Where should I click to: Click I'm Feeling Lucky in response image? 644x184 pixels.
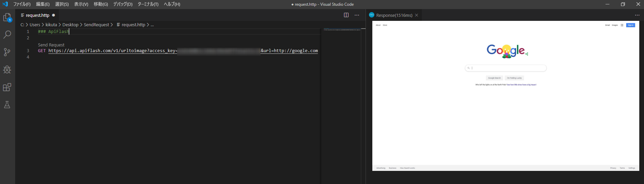tap(514, 78)
